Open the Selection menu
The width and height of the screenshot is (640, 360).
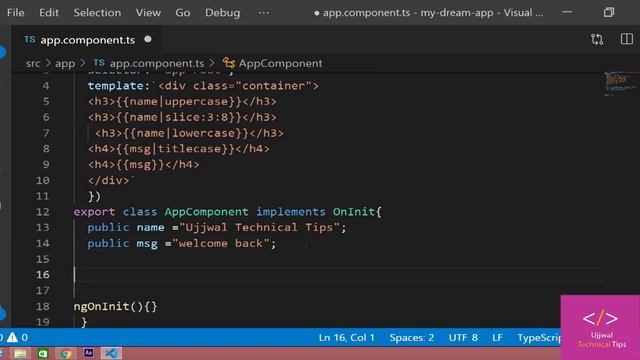97,13
